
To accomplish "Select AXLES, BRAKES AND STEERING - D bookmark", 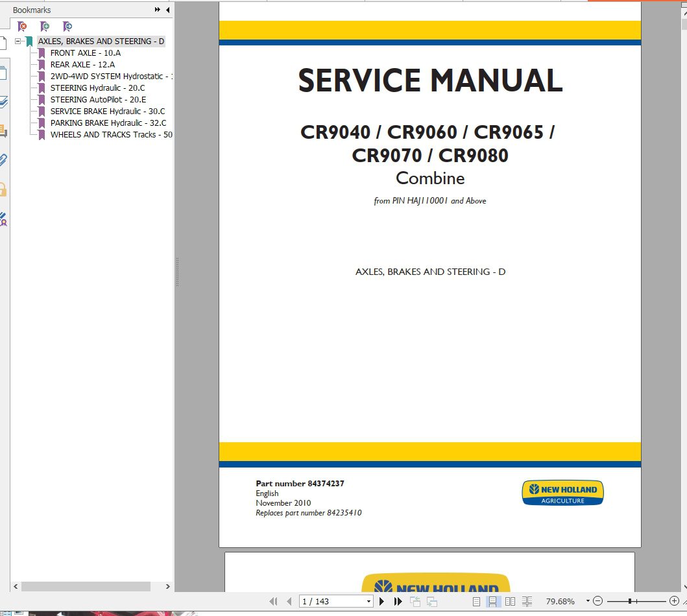I will (x=101, y=41).
